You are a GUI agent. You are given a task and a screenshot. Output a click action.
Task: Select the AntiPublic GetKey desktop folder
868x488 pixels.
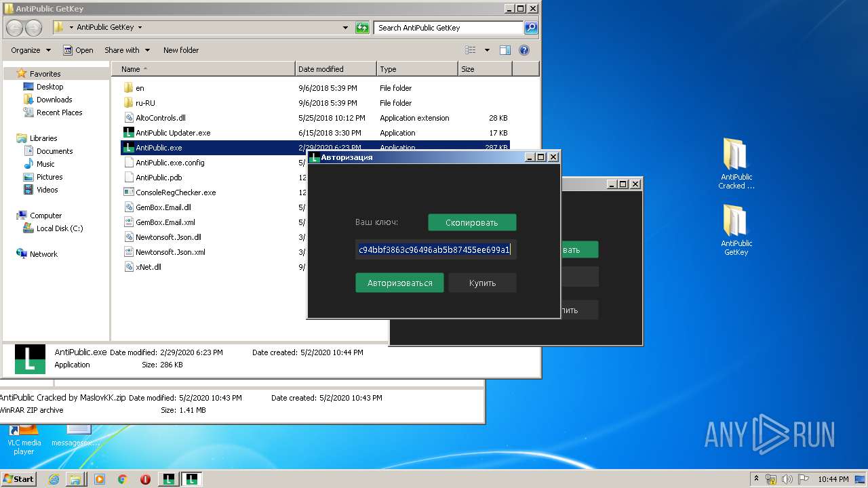736,230
